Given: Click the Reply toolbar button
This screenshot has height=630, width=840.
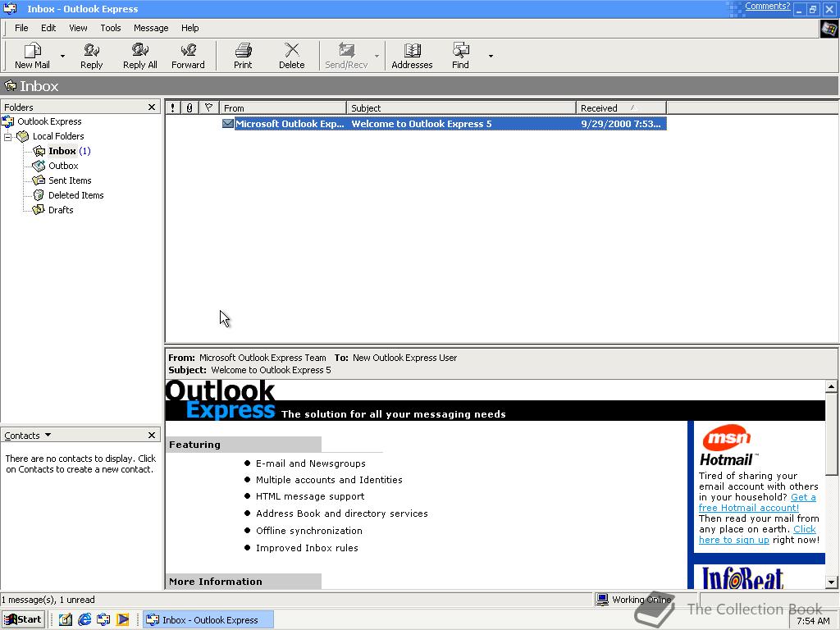Looking at the screenshot, I should tap(92, 56).
